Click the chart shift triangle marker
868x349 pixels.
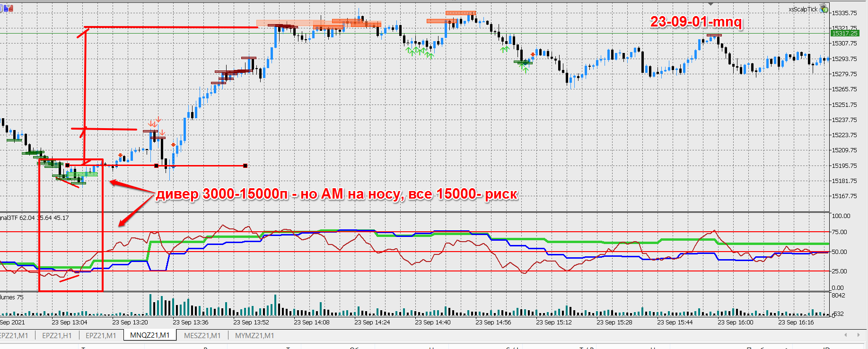[710, 4]
